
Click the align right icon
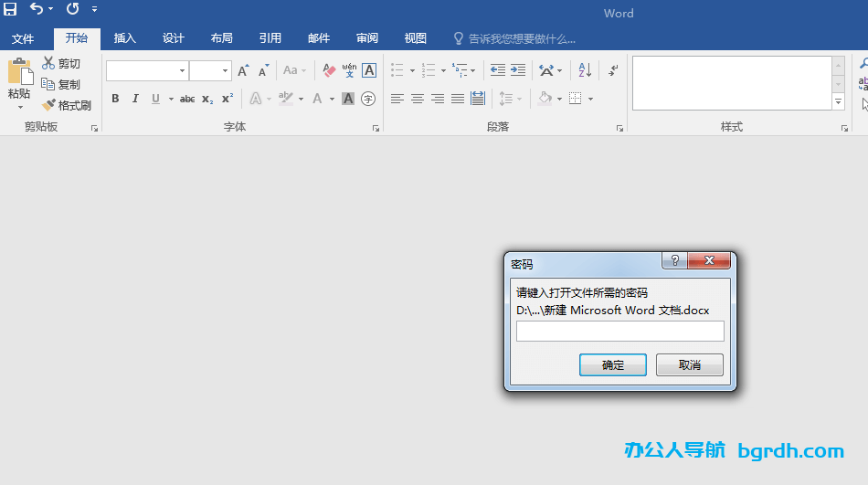[438, 99]
